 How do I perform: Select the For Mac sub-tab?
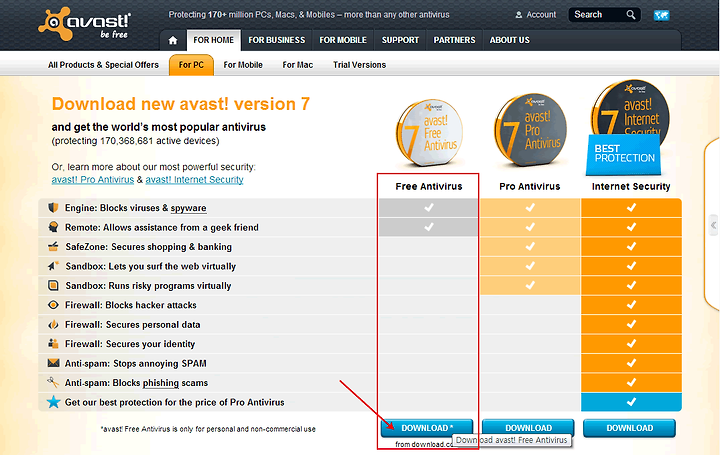tap(298, 65)
